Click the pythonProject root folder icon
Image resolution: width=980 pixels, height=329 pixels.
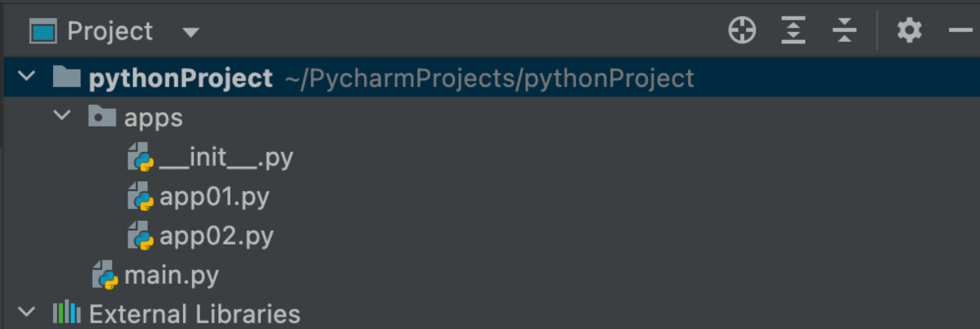click(x=67, y=77)
